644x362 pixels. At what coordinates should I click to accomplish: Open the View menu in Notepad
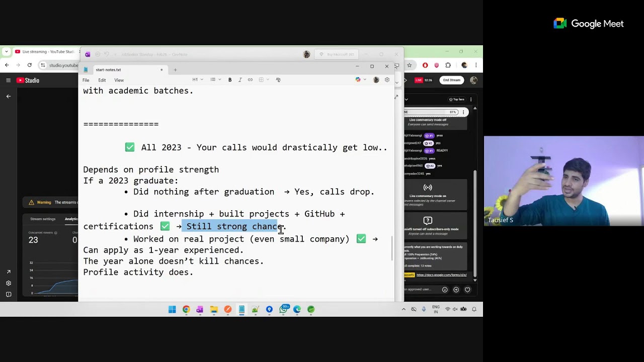tap(119, 80)
